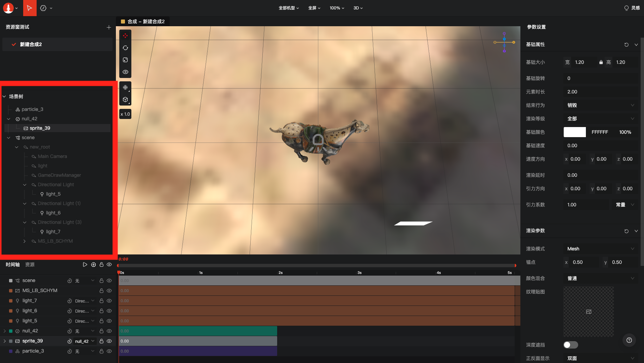Click the grid dots display icon
Viewport: 644px width, 363px height.
click(125, 87)
